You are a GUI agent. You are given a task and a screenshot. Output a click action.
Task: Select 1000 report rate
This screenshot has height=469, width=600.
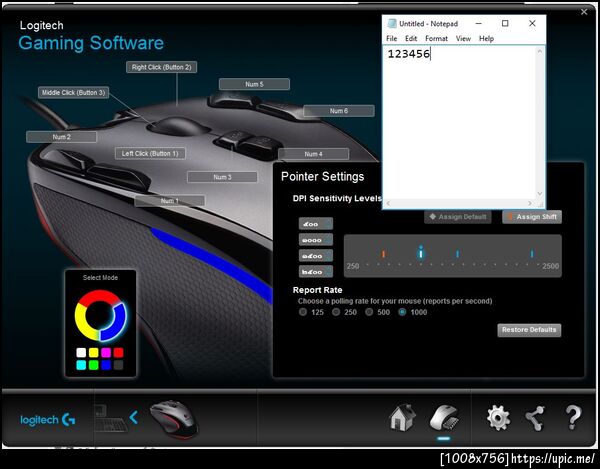pyautogui.click(x=402, y=312)
